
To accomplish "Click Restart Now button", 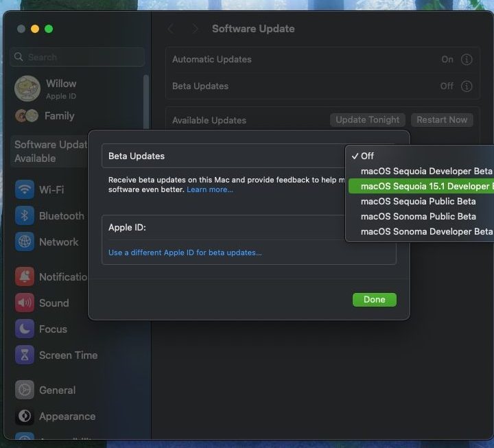I will [x=442, y=120].
